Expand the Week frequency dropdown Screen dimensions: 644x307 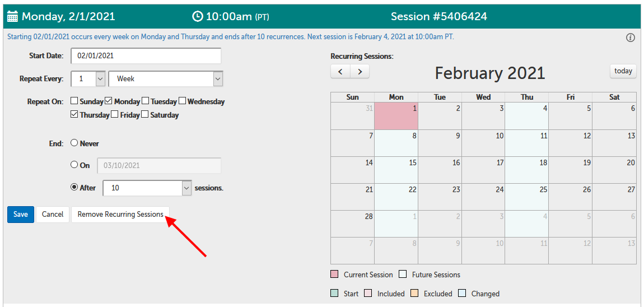[218, 79]
